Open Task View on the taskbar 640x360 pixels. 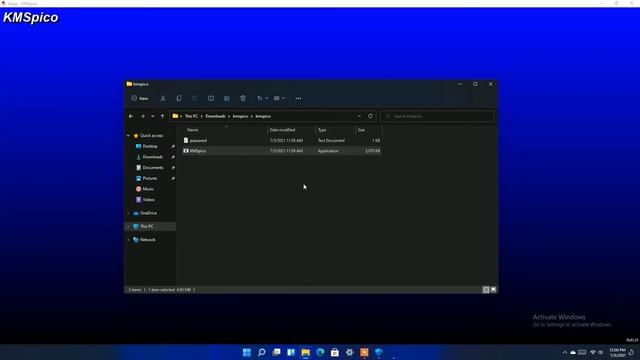(x=276, y=352)
